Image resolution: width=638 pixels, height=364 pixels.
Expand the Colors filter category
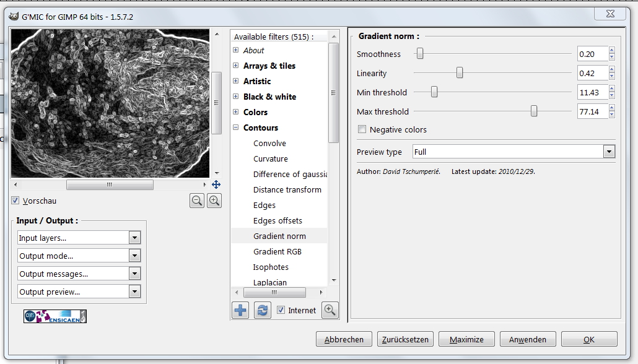tap(235, 112)
